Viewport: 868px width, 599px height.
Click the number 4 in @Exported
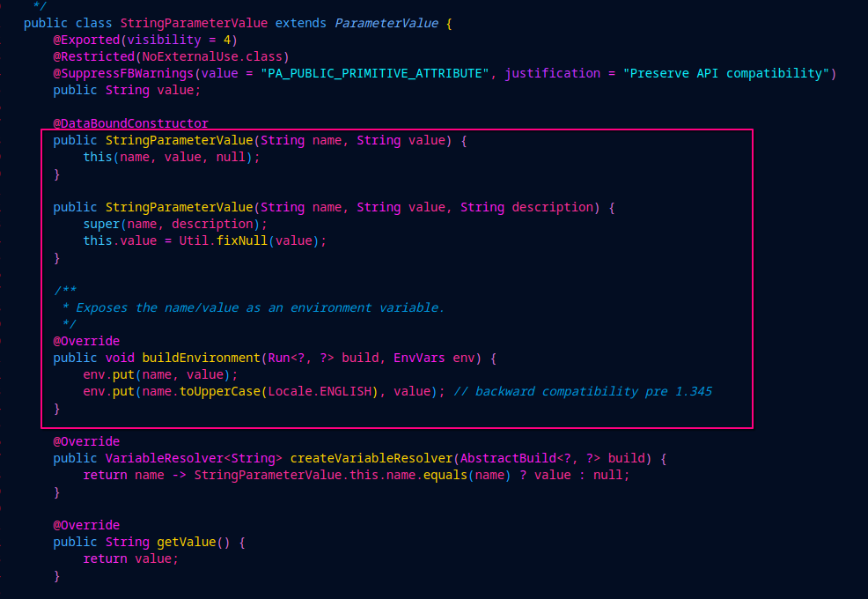click(x=227, y=40)
